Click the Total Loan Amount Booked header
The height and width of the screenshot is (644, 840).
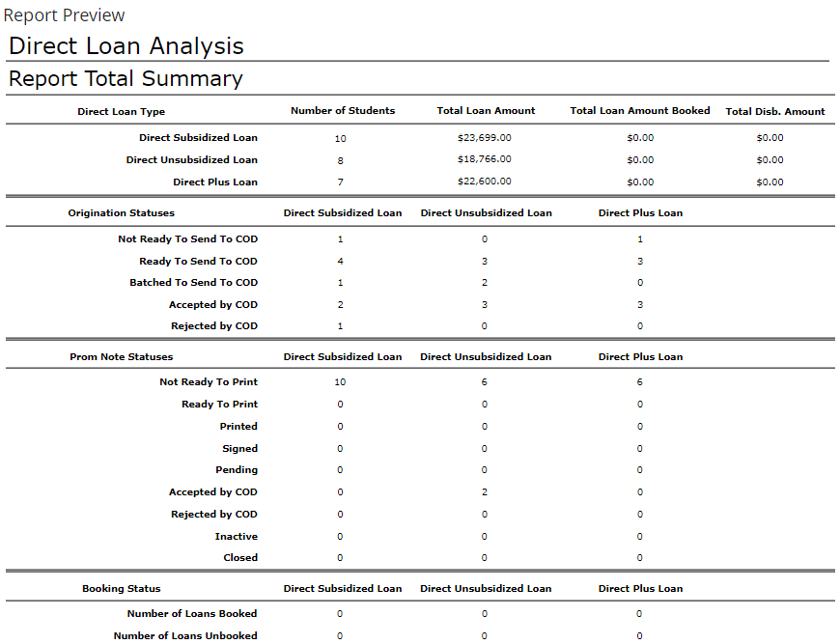click(639, 111)
